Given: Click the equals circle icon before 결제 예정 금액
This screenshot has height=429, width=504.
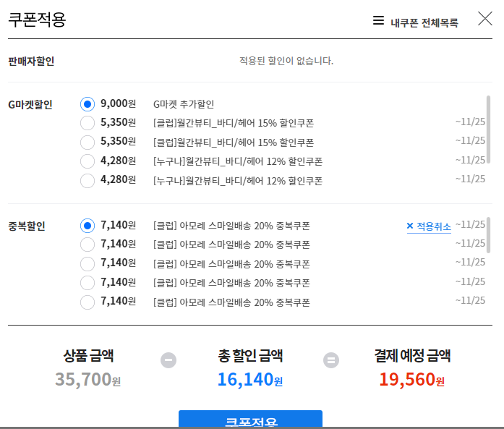Looking at the screenshot, I should (331, 360).
